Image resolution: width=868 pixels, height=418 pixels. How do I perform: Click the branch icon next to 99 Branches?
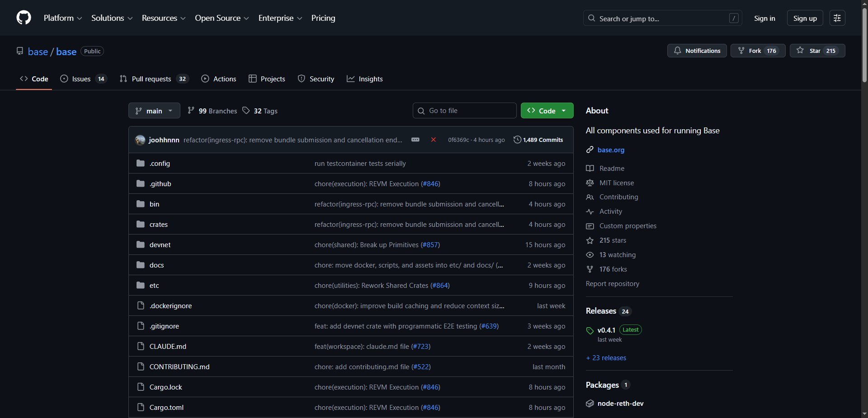pyautogui.click(x=191, y=110)
